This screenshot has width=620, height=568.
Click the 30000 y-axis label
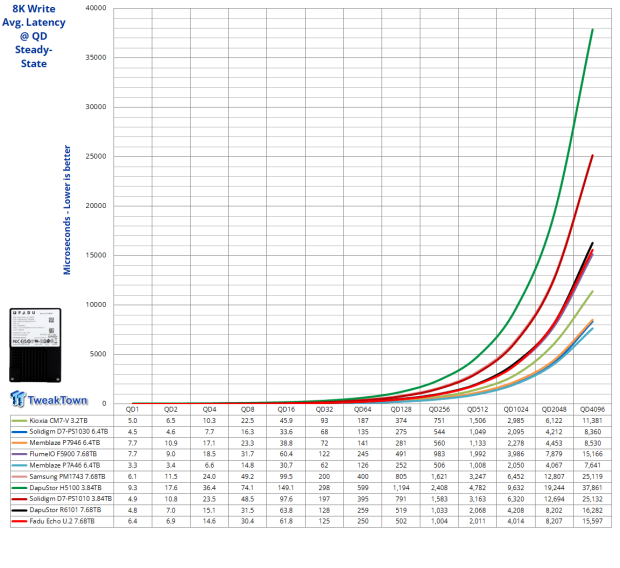pyautogui.click(x=96, y=107)
